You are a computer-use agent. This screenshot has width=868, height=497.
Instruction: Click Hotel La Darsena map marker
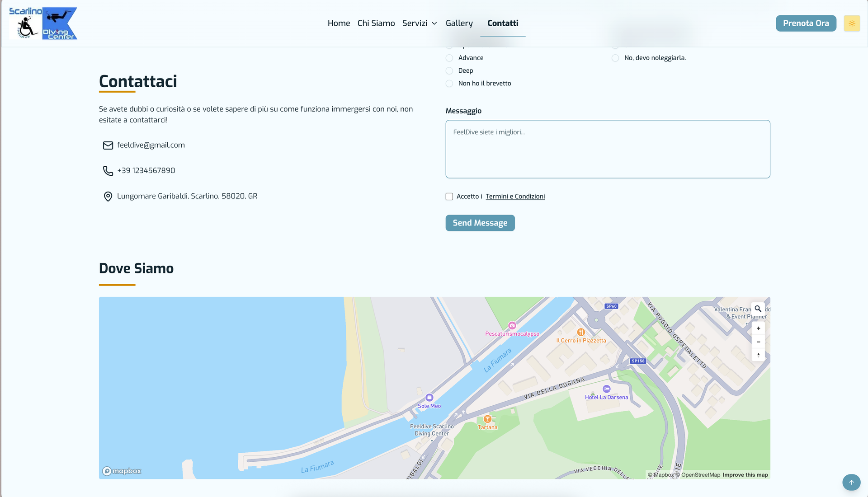coord(606,389)
